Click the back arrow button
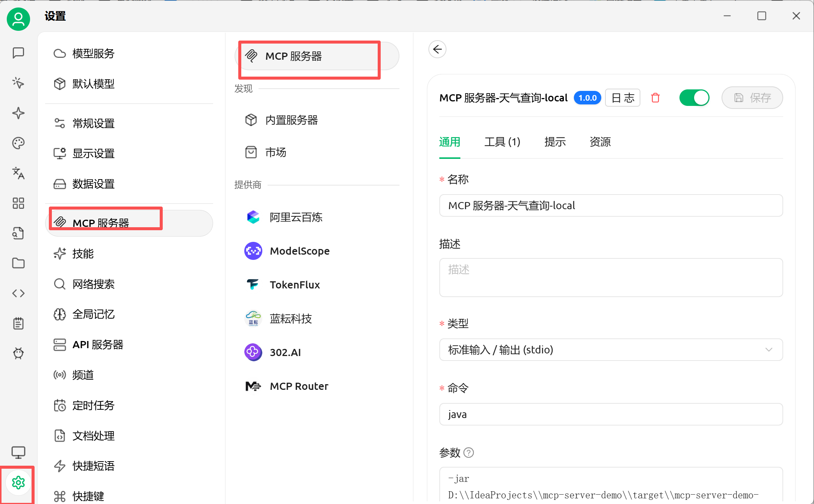The image size is (814, 504). [437, 49]
